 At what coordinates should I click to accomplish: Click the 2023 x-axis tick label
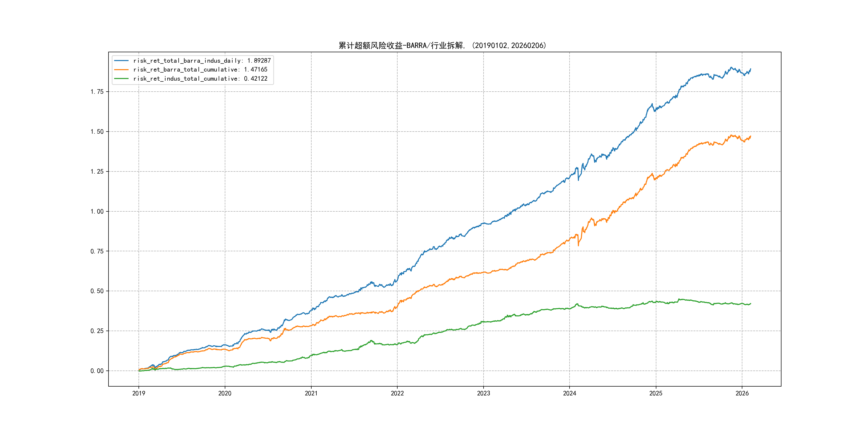[484, 393]
